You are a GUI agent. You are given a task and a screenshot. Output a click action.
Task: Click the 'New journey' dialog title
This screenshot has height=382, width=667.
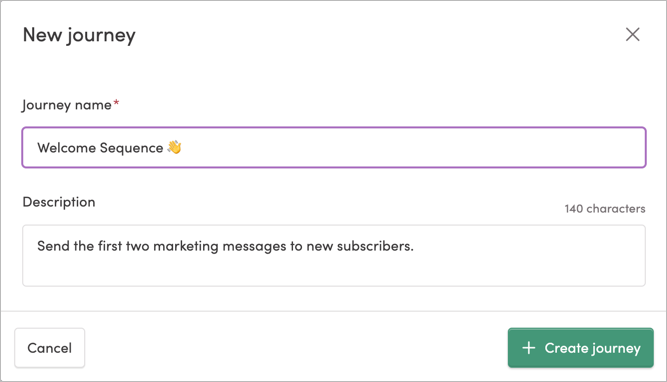point(79,35)
